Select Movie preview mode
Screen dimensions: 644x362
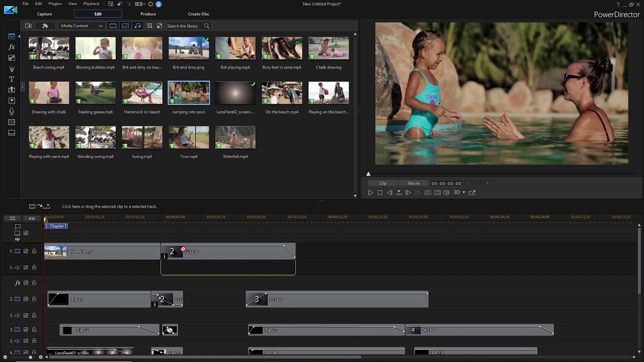coord(414,184)
